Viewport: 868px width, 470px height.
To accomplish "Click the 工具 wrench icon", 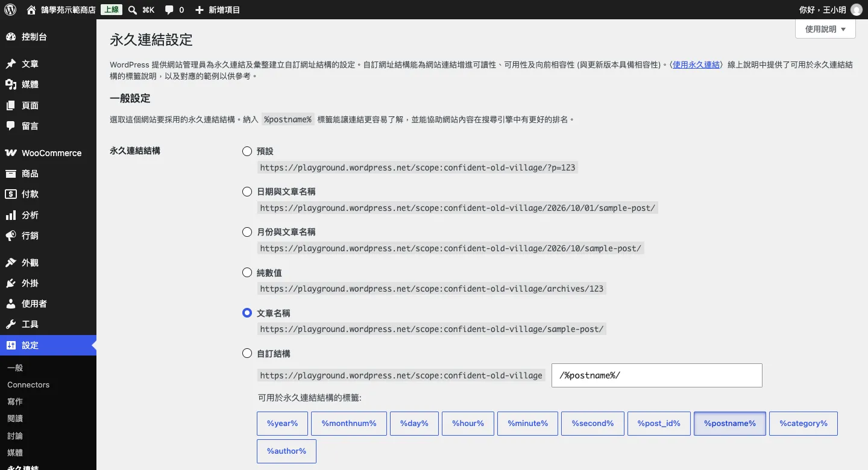I will [11, 324].
